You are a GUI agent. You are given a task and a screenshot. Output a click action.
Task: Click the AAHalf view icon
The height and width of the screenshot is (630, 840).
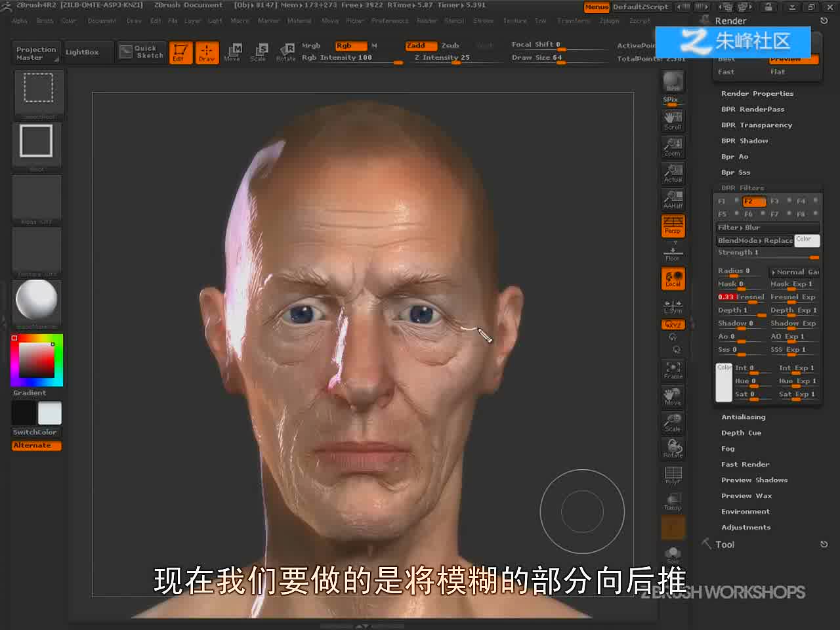click(673, 199)
